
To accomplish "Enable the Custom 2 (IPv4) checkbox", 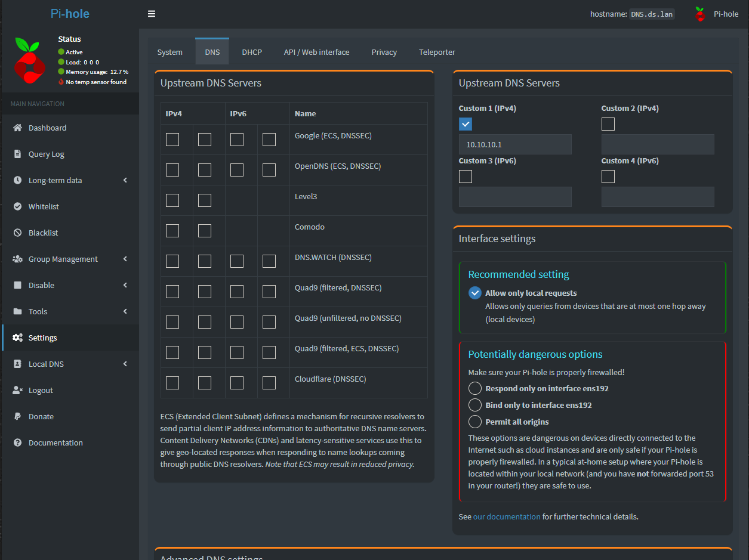I will tap(608, 124).
